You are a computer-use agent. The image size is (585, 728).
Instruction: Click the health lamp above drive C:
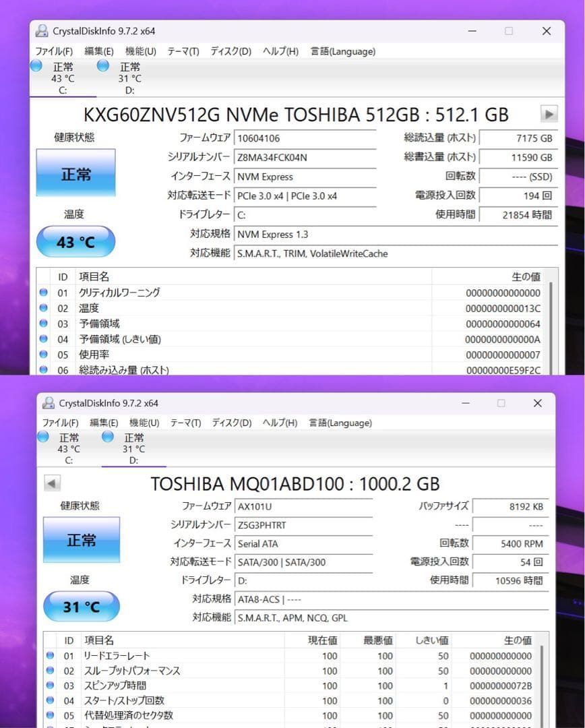pyautogui.click(x=35, y=65)
